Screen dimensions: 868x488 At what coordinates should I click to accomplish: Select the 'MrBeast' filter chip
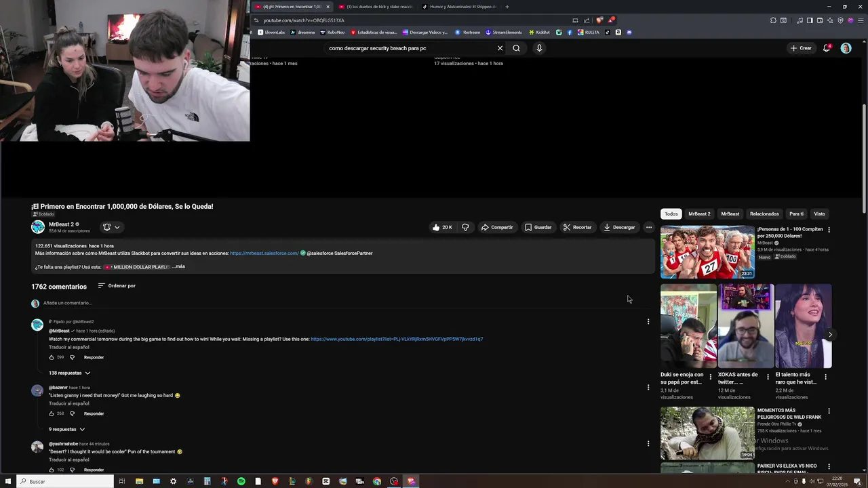point(730,213)
